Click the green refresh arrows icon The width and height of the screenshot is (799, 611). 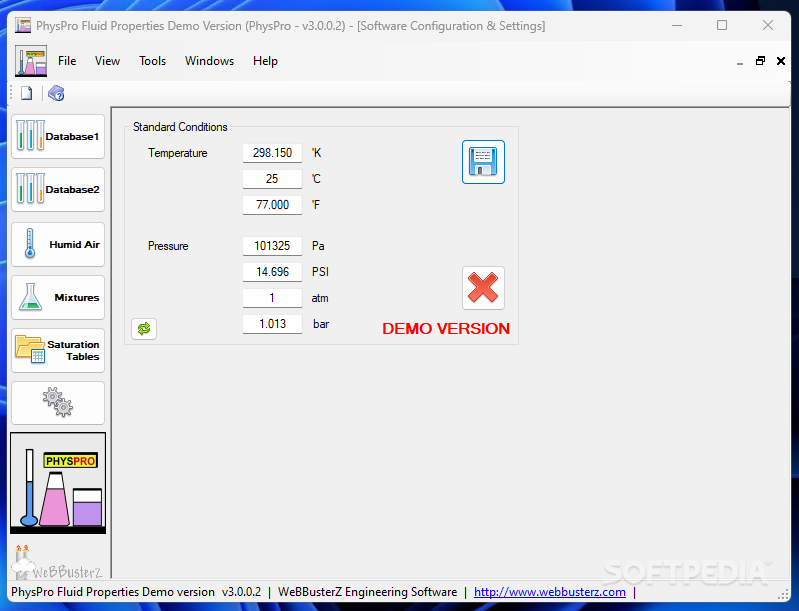pyautogui.click(x=144, y=329)
